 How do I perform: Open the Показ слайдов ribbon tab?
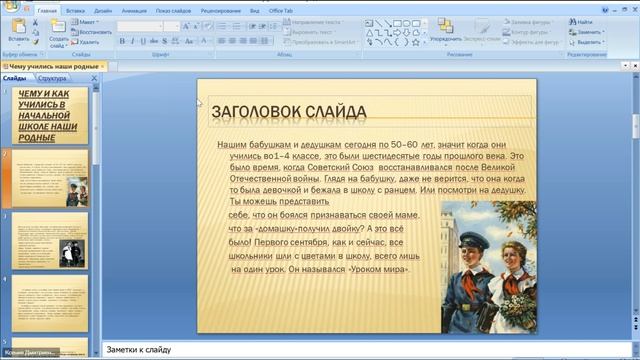coord(173,11)
